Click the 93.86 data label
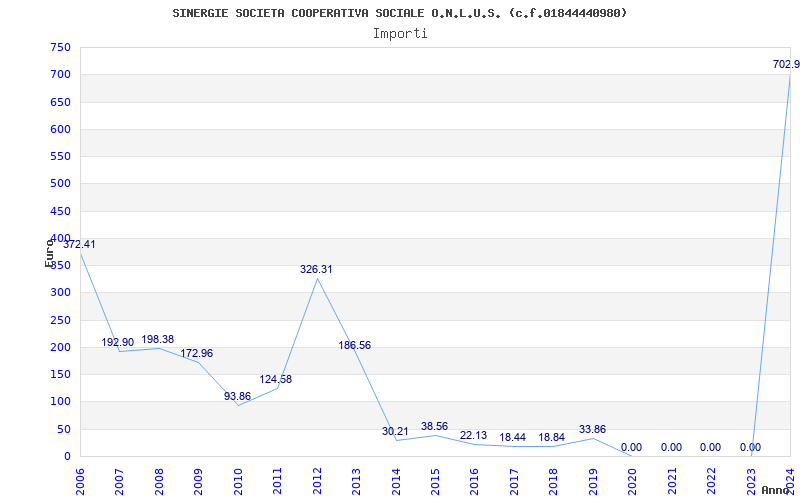 pyautogui.click(x=237, y=396)
